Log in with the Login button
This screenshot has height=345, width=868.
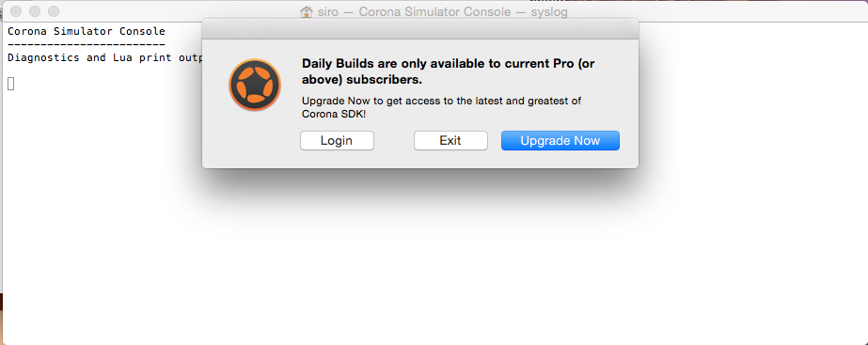pyautogui.click(x=337, y=141)
